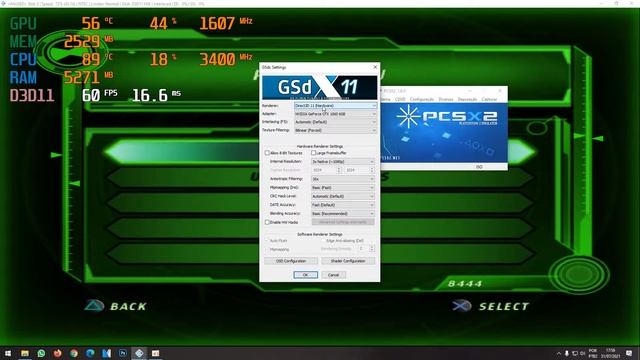Launch Firefox from the taskbar

pyautogui.click(x=58, y=353)
